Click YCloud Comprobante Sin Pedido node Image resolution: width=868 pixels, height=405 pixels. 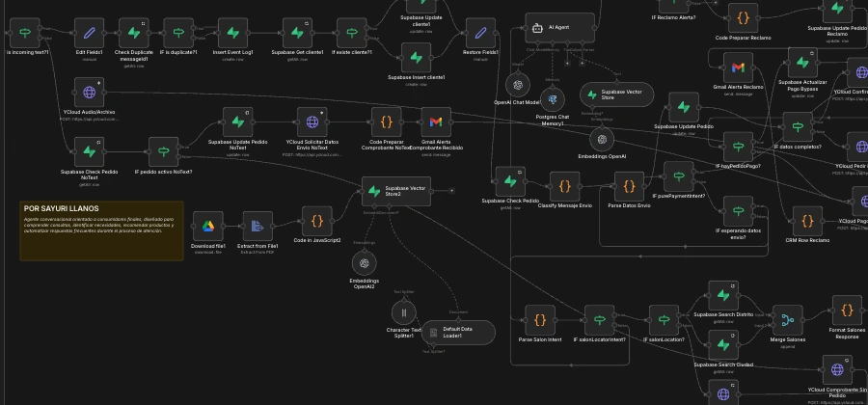[837, 369]
